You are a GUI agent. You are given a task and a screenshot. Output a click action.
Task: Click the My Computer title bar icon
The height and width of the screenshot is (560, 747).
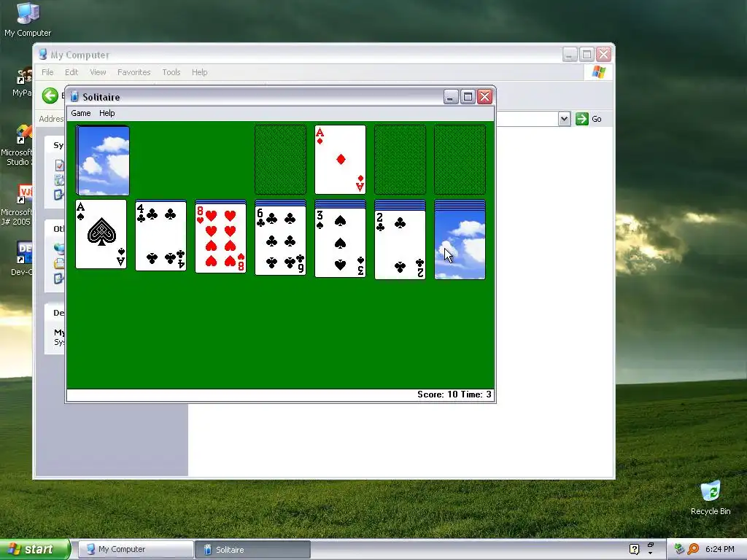(43, 55)
